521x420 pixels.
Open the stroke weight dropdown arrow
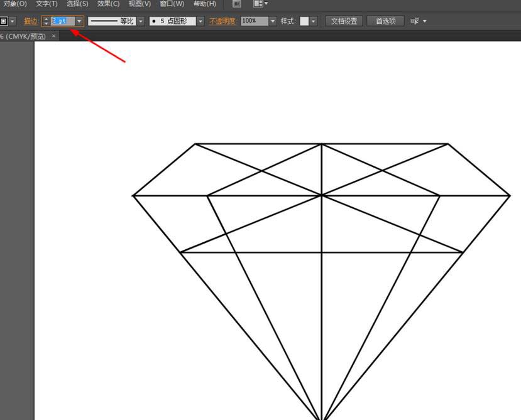79,21
